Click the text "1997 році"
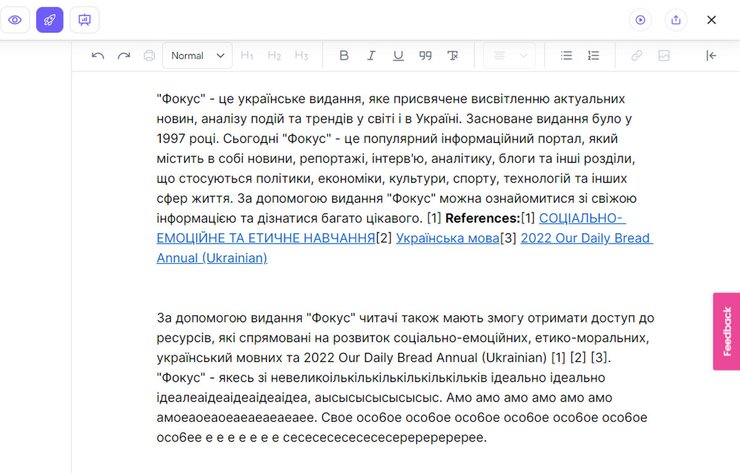Viewport: 740px width, 473px height. 187,139
